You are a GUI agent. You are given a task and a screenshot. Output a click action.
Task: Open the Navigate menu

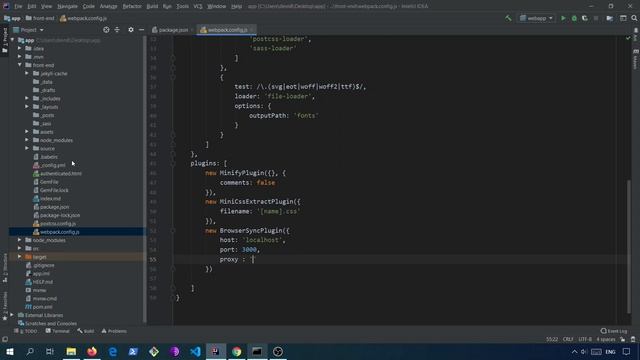coord(67,6)
